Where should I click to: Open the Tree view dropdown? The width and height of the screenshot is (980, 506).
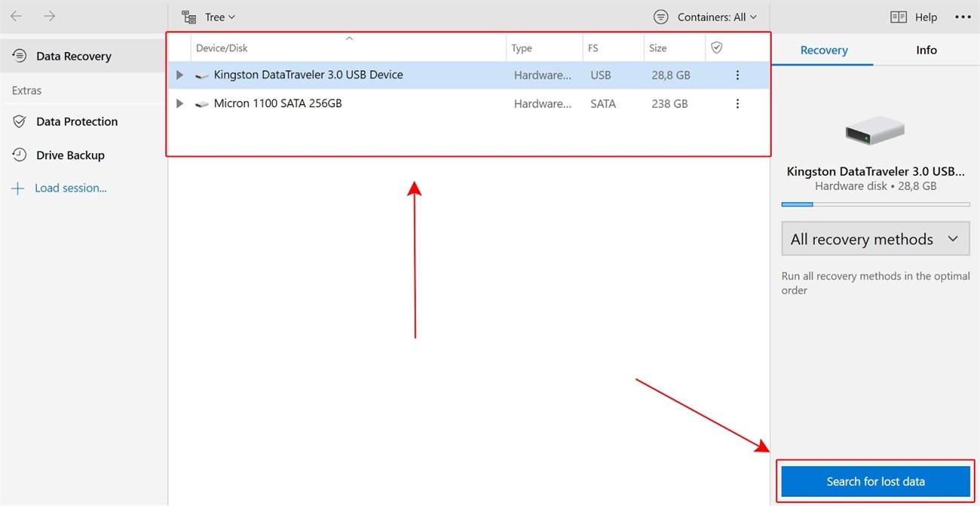coord(209,17)
